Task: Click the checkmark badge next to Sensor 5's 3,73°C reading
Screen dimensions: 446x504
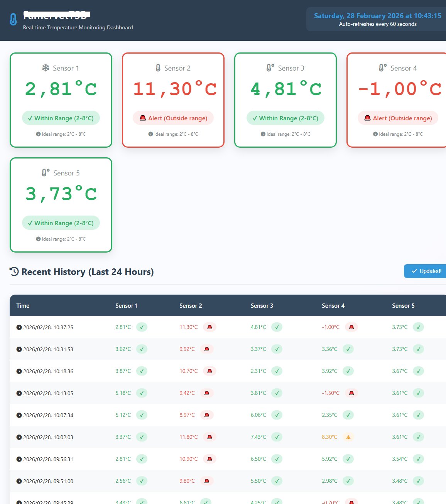Action: pyautogui.click(x=418, y=327)
